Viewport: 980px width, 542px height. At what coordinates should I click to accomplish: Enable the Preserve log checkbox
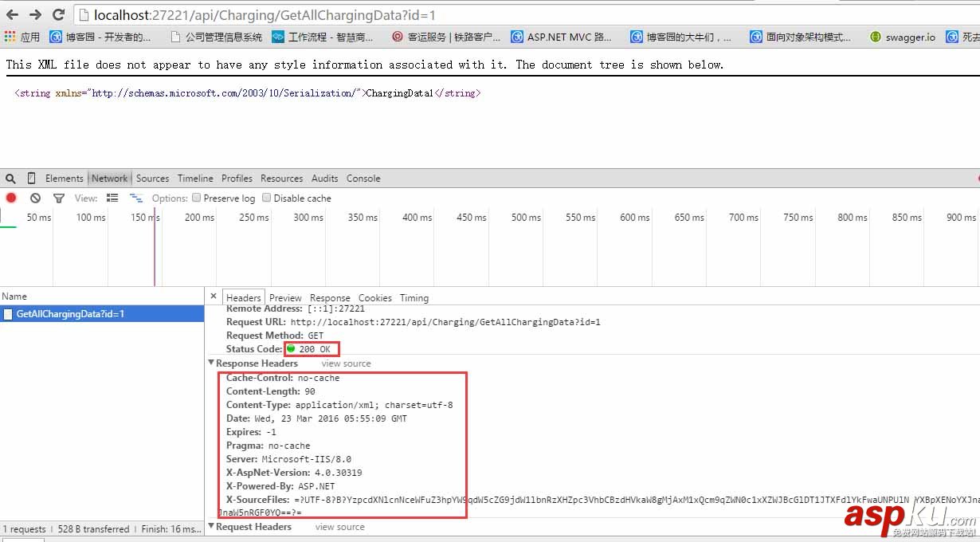click(x=196, y=198)
